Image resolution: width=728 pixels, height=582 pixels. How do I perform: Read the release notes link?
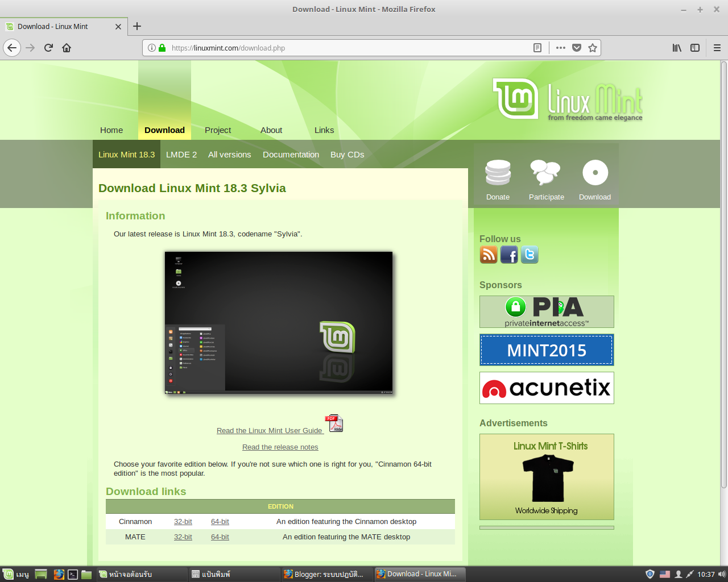[280, 447]
